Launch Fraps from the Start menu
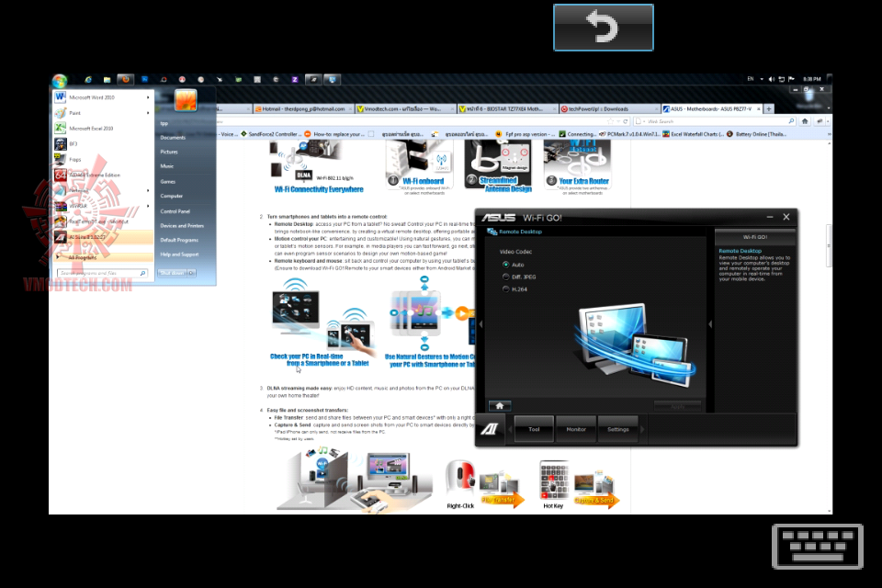The image size is (882, 588). (102, 159)
